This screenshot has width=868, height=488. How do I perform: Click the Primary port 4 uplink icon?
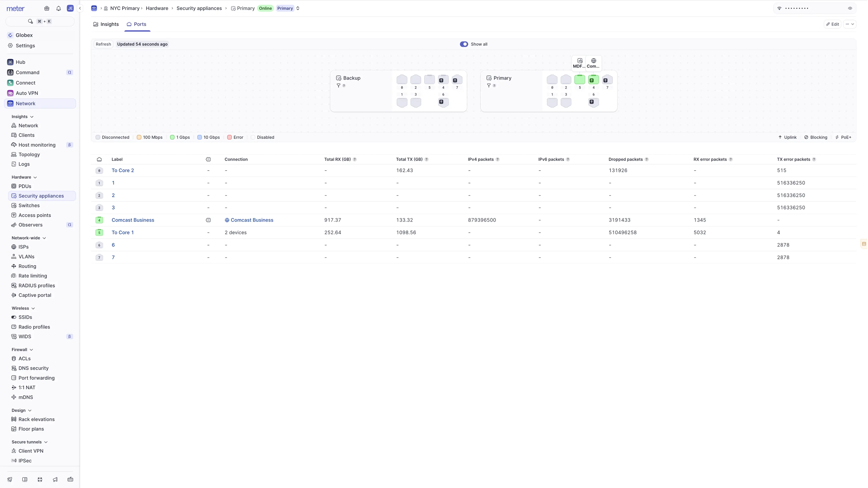coord(591,80)
